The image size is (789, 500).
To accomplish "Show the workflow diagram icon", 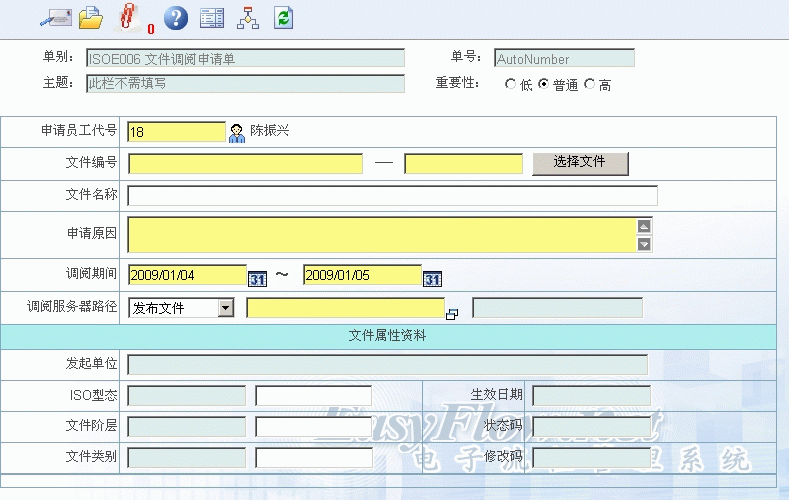I will tap(247, 17).
